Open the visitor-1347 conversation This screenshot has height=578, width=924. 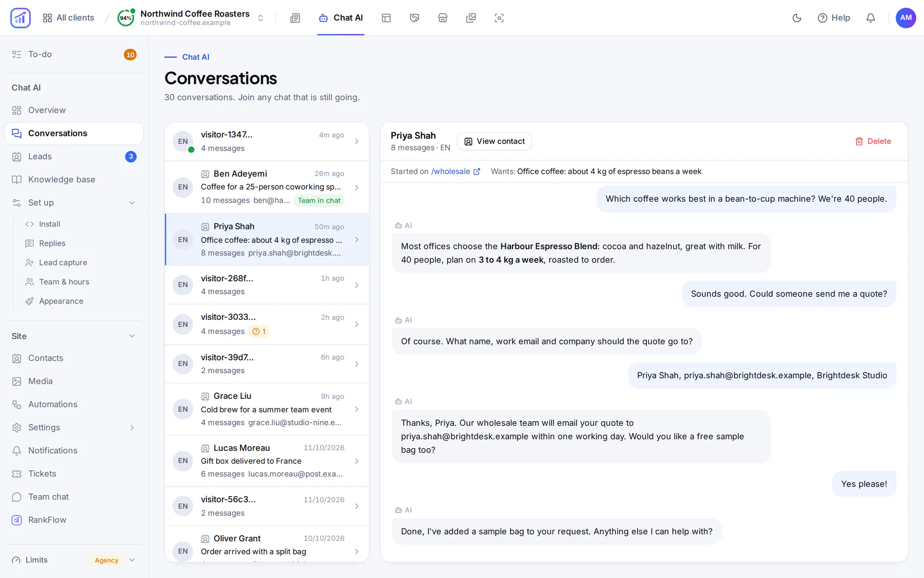click(267, 142)
